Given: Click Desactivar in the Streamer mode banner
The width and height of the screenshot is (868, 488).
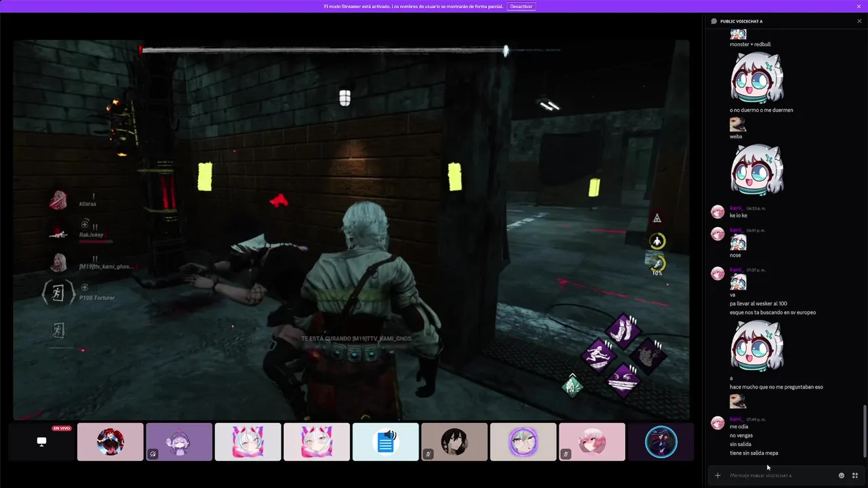Looking at the screenshot, I should pyautogui.click(x=521, y=6).
